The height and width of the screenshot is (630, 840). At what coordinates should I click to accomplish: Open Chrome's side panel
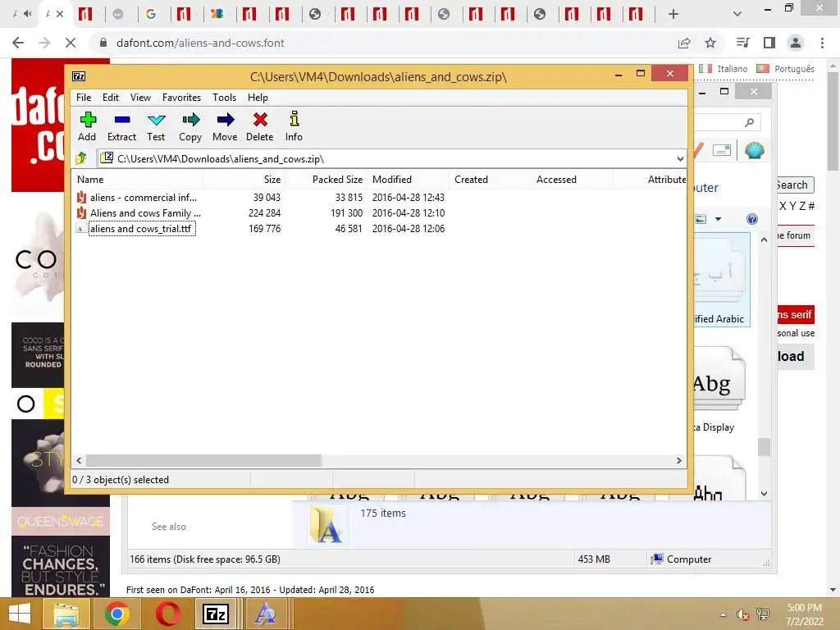[x=769, y=43]
